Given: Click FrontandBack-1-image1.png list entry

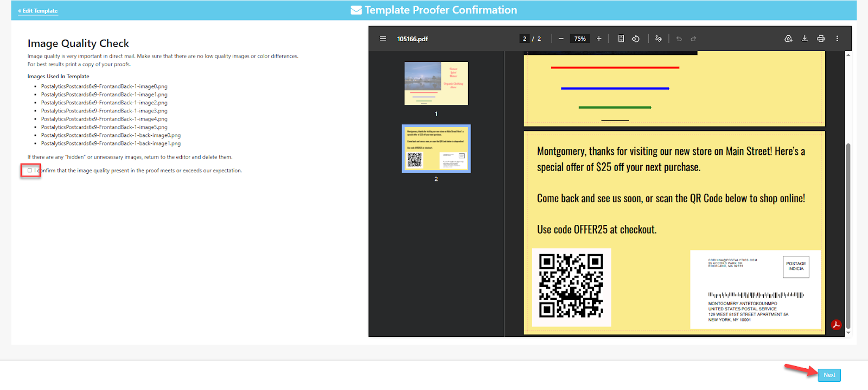Looking at the screenshot, I should (104, 95).
